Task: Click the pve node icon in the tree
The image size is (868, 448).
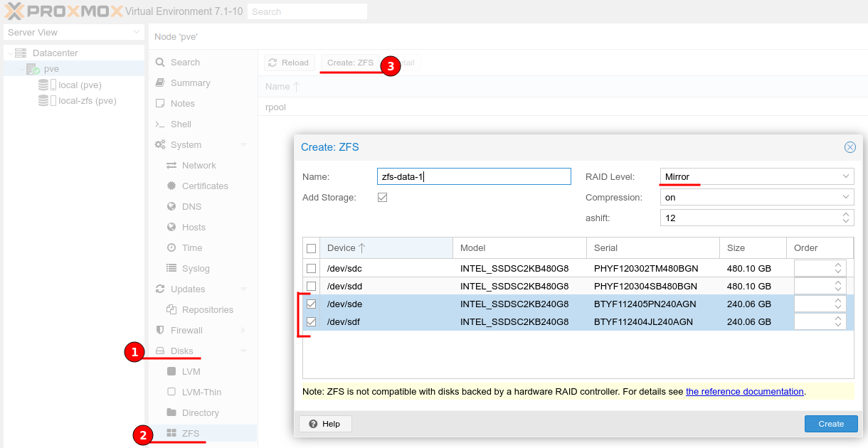Action: 33,69
